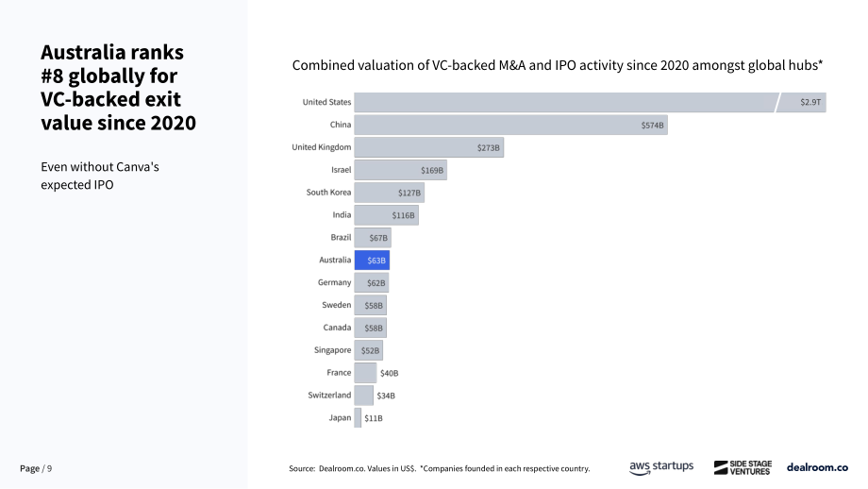The width and height of the screenshot is (868, 489).
Task: Click the headline Australia ranks #8 globally
Action: pos(119,88)
